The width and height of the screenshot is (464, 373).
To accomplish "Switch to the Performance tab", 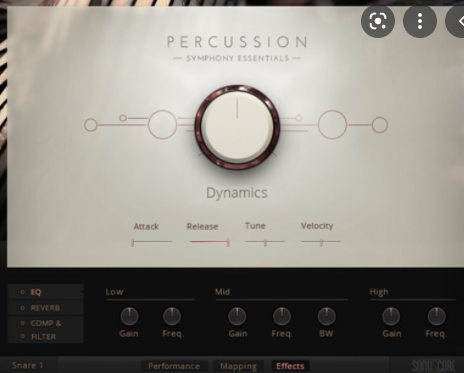I will (x=174, y=366).
